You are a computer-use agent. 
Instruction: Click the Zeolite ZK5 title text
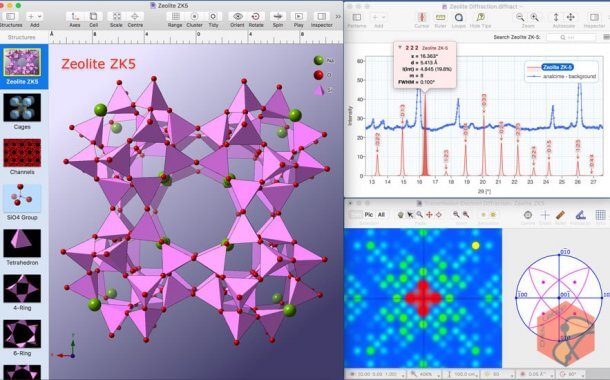click(98, 64)
